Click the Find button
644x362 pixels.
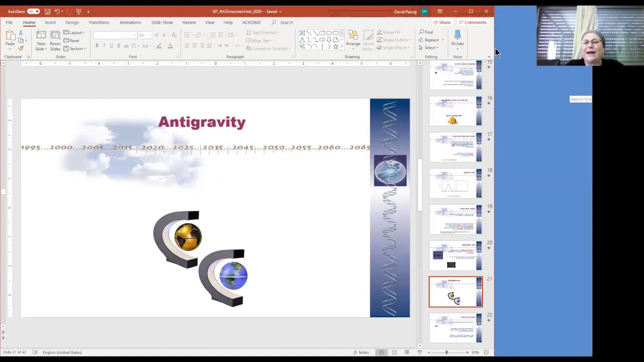point(426,32)
